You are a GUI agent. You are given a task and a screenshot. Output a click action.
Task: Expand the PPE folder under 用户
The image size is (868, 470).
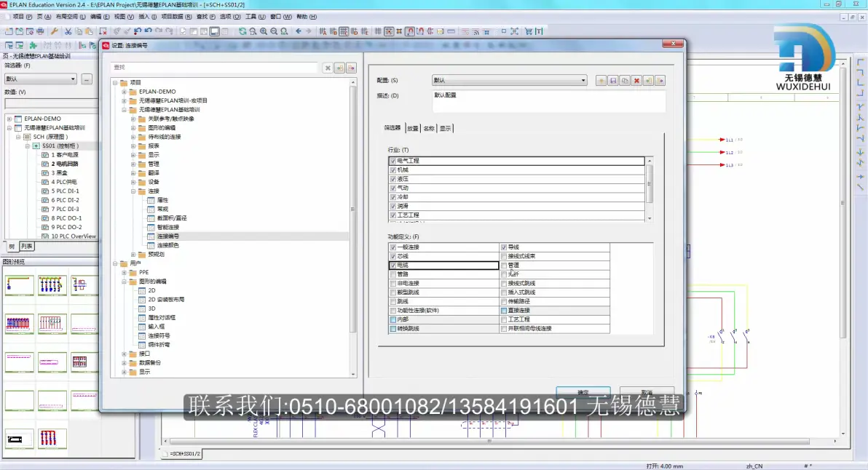tap(124, 273)
